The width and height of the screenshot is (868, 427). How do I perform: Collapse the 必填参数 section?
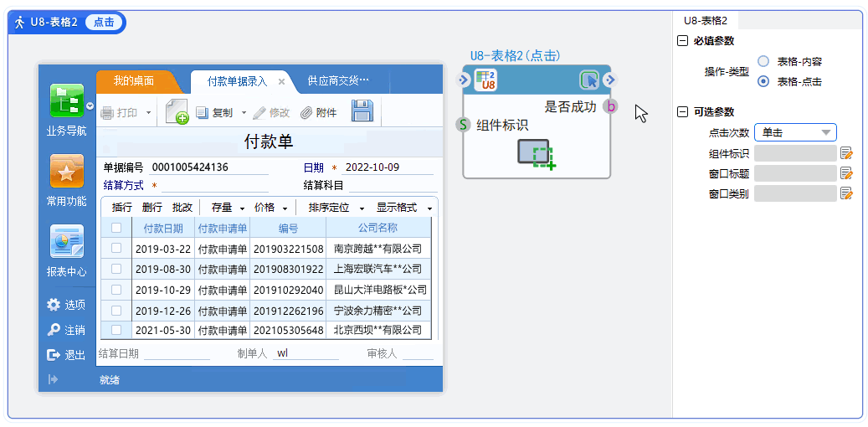click(682, 41)
